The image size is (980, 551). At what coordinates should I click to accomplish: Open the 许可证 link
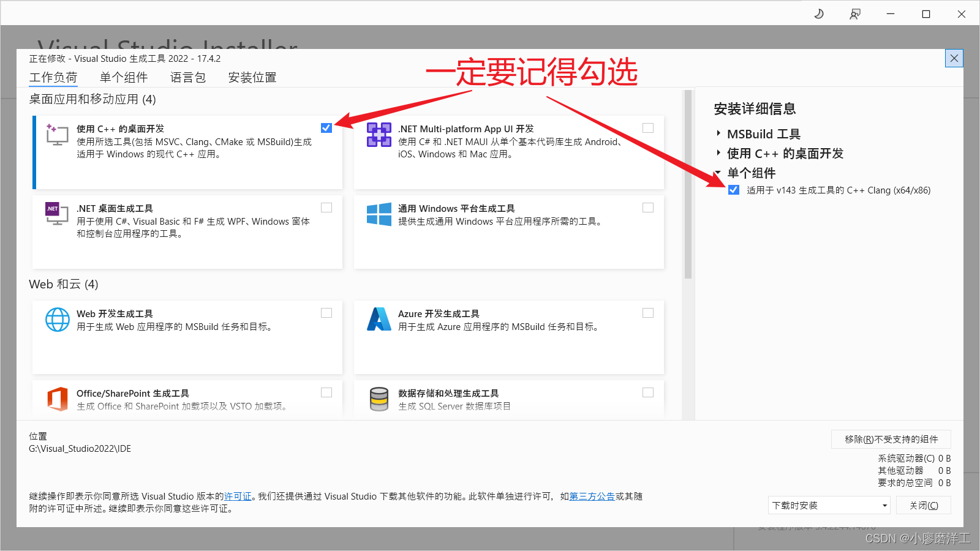coord(238,497)
